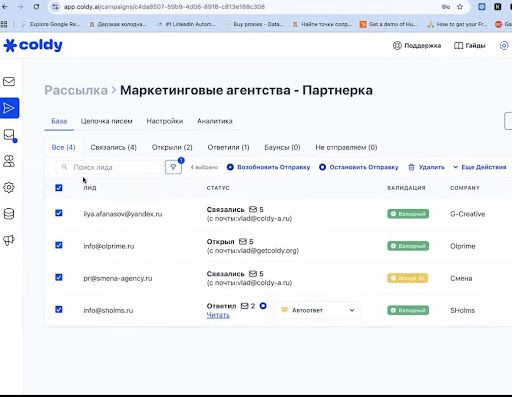The height and width of the screenshot is (397, 512).
Task: Open the database sidebar icon
Action: click(9, 214)
